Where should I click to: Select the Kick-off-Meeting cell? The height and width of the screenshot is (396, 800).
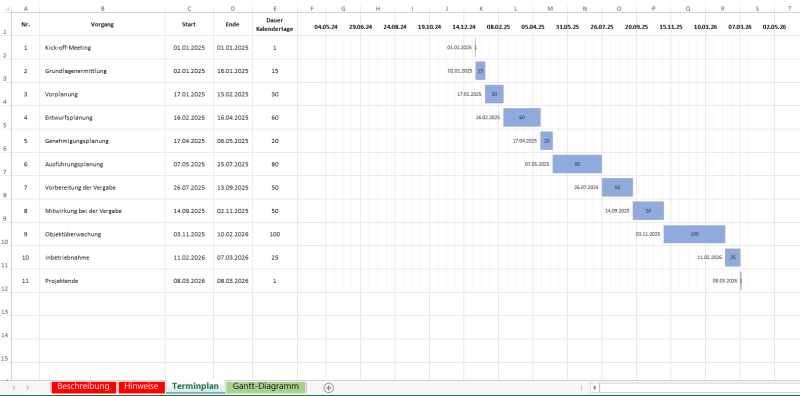tap(103, 47)
